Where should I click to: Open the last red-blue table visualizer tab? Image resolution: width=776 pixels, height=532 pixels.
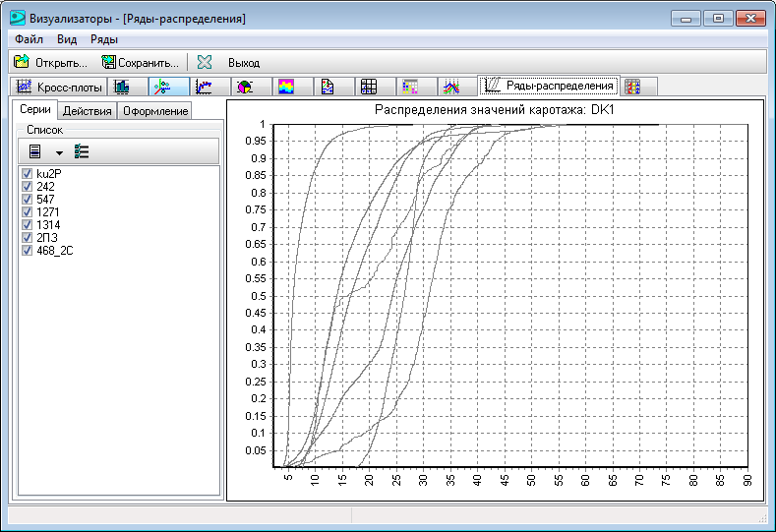pyautogui.click(x=633, y=87)
